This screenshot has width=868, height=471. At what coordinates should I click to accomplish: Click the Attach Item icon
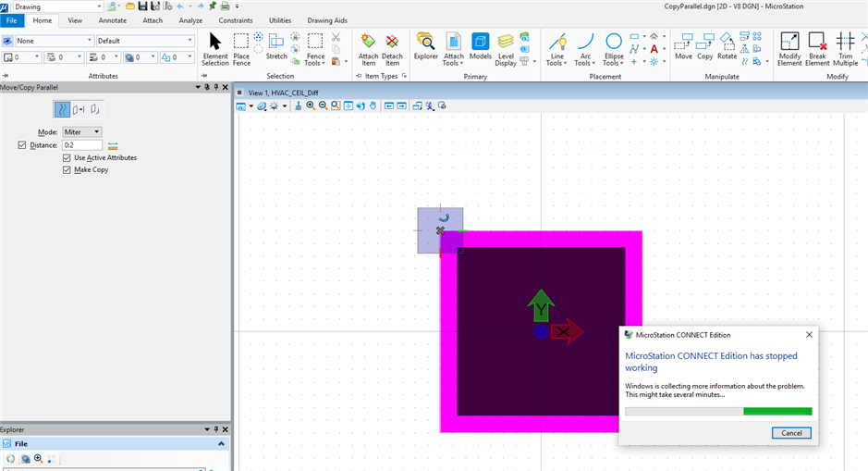tap(368, 48)
